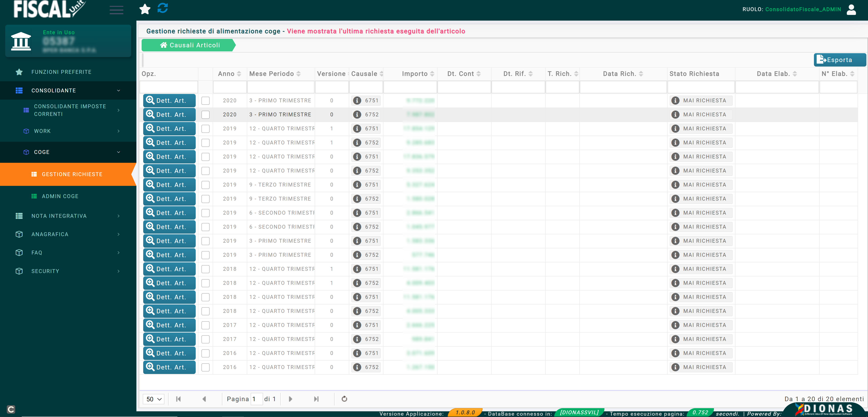This screenshot has width=868, height=417.
Task: Check the box for 2020 causale 6751 row
Action: point(206,101)
